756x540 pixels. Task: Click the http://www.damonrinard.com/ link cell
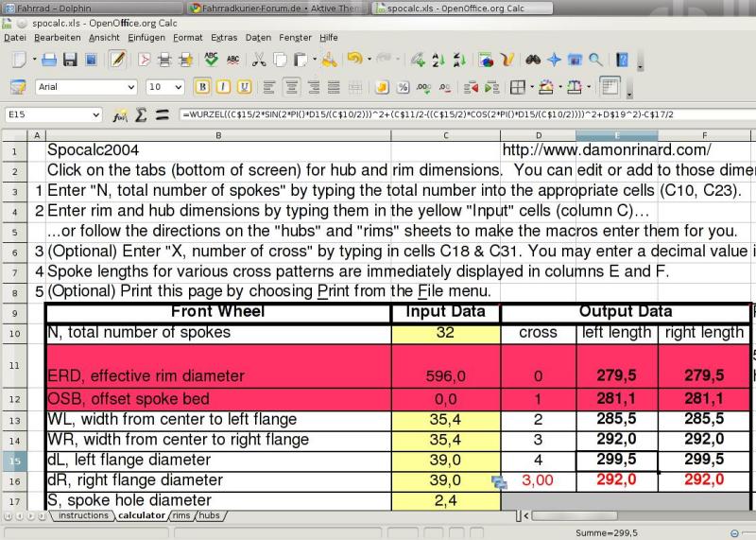click(x=607, y=150)
